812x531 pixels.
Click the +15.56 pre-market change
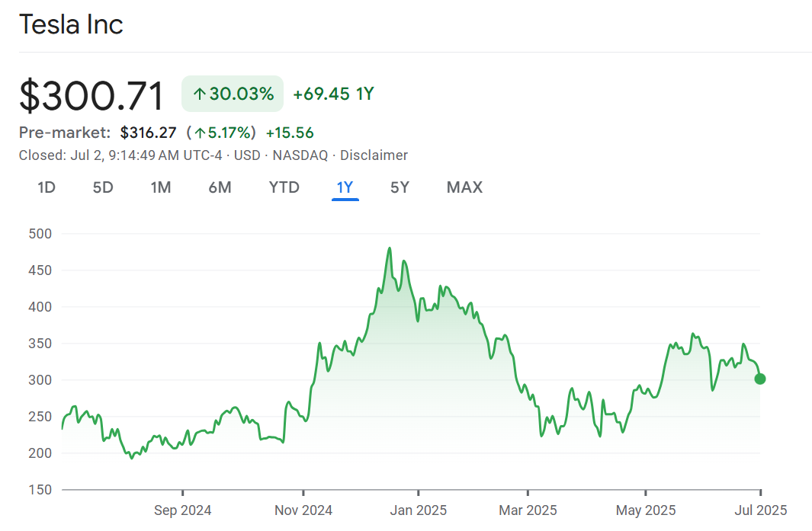(x=290, y=133)
